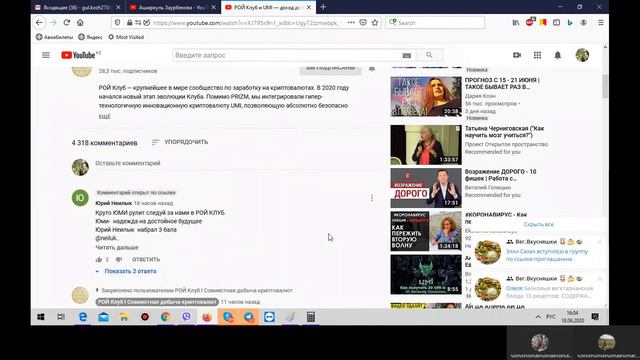640x360 pixels.
Task: Click the Юрий Неилык commenter name
Action: coord(113,203)
